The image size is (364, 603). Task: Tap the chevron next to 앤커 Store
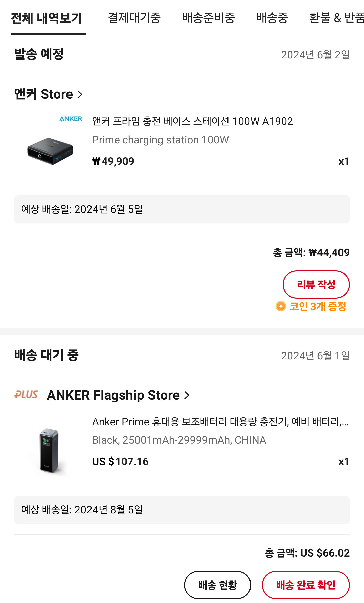80,95
